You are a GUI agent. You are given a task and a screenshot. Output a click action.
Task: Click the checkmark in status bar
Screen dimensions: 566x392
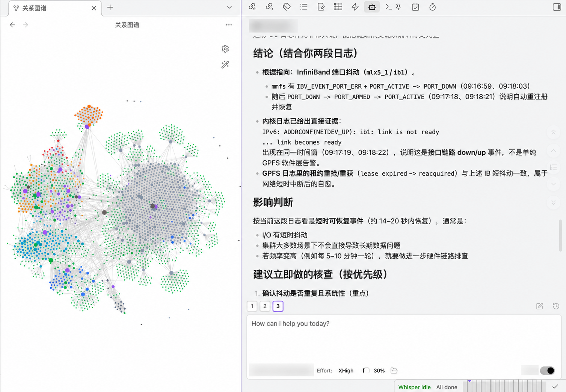pyautogui.click(x=555, y=386)
